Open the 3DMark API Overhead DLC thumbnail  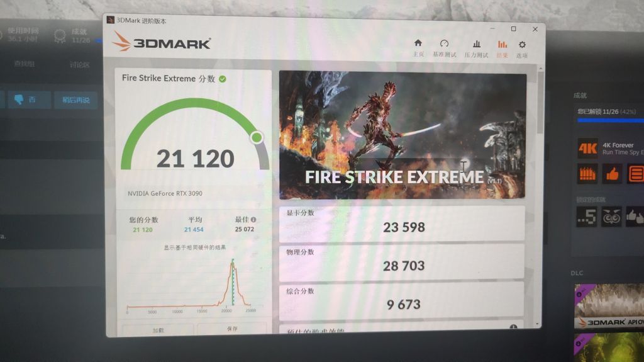point(609,306)
